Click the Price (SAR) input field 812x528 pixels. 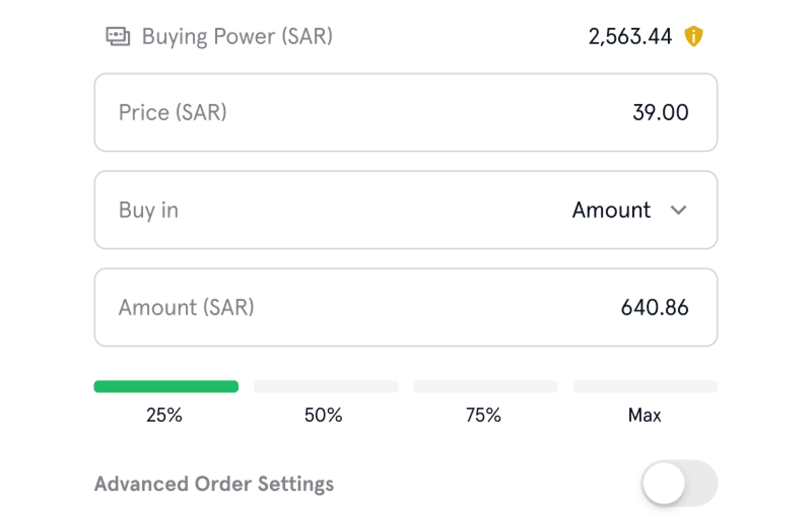tap(406, 113)
